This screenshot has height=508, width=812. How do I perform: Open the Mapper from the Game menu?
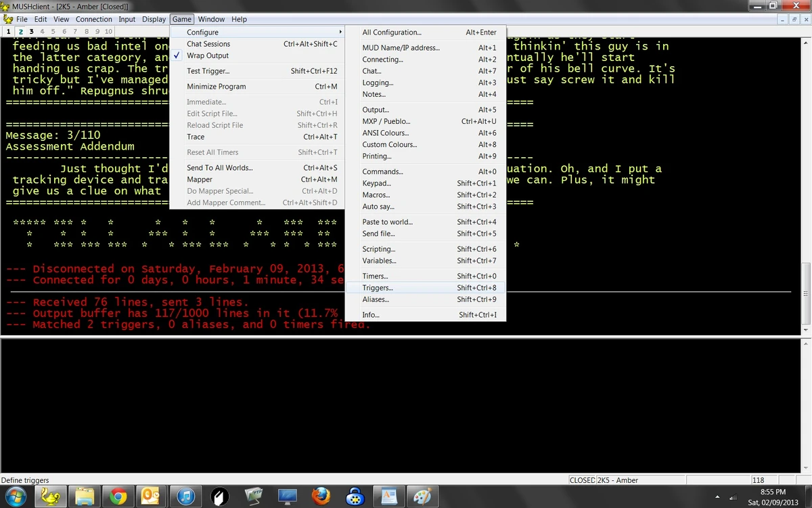point(198,179)
